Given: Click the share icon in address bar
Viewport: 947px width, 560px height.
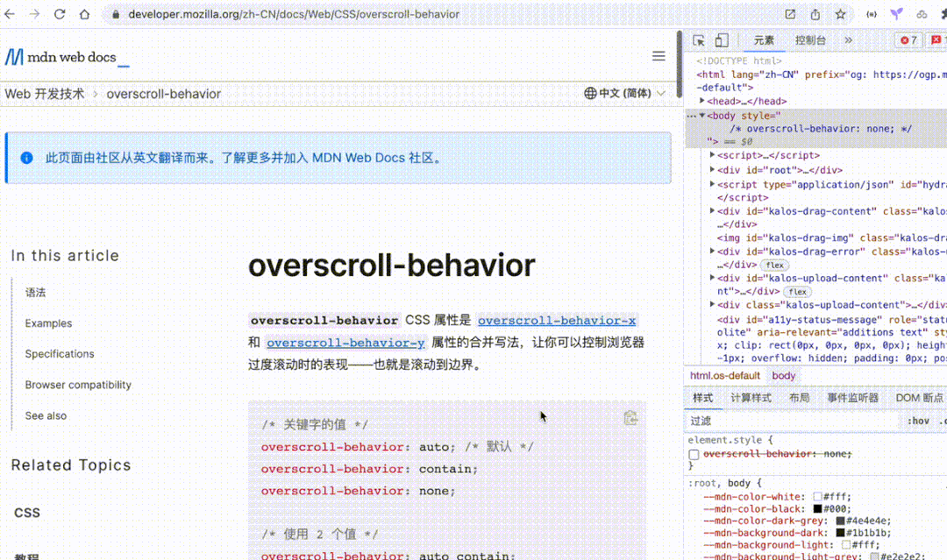Looking at the screenshot, I should (x=815, y=14).
